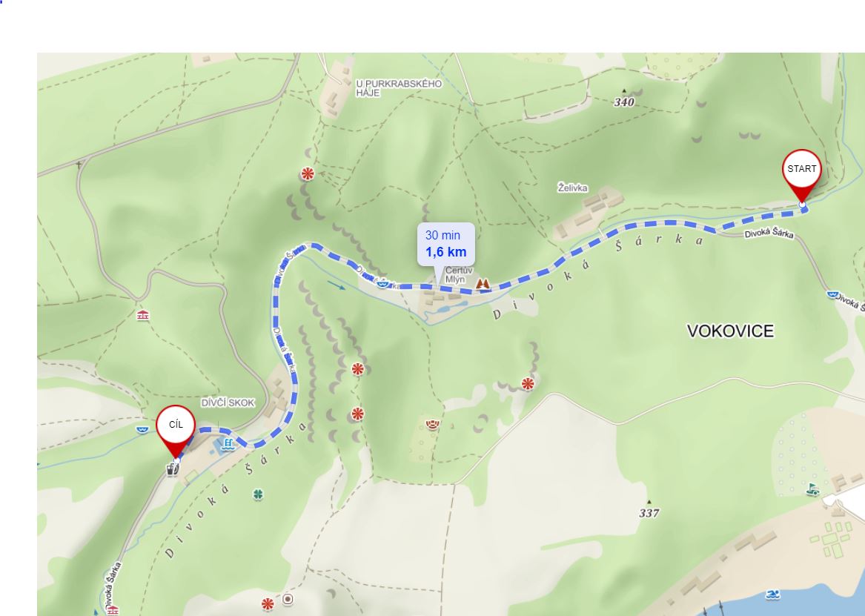Select the red amphitheatre icon south of Čertův Mlýn
The width and height of the screenshot is (865, 616).
(433, 424)
